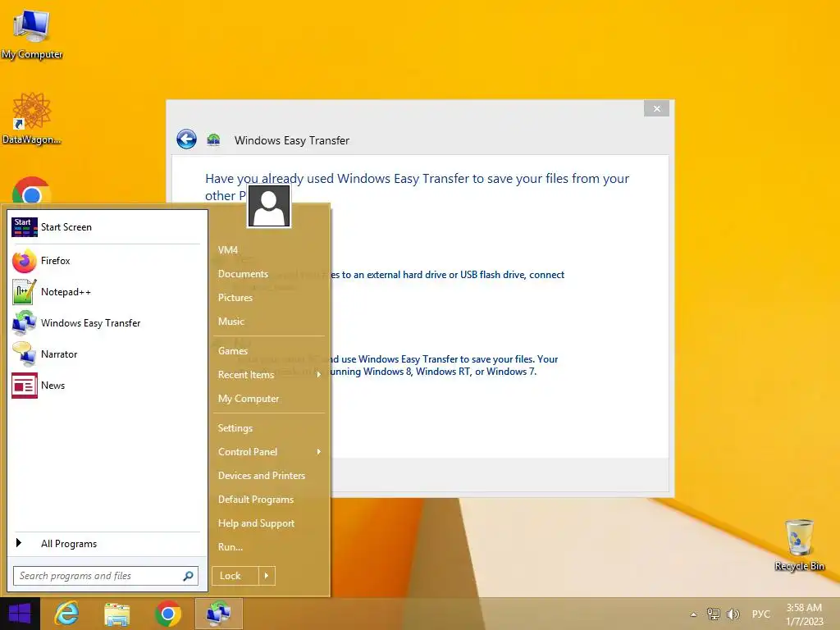This screenshot has height=630, width=840.
Task: Click the taskbar clock showing 3:58 AM
Action: click(x=804, y=614)
